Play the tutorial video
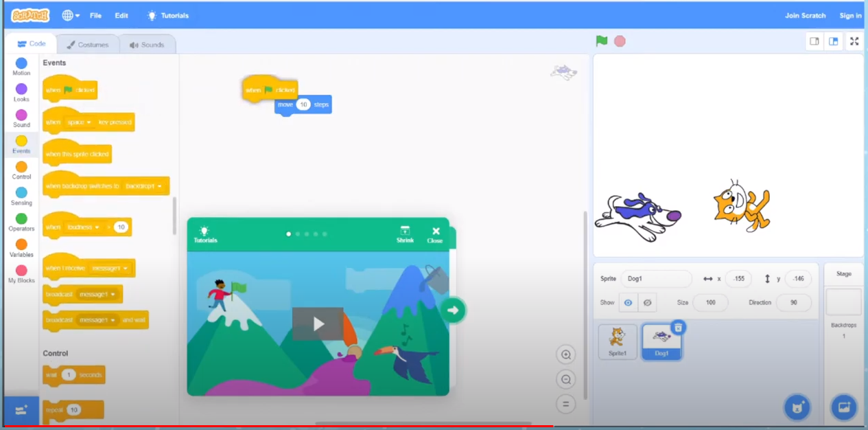Viewport: 868px width, 430px height. tap(318, 324)
